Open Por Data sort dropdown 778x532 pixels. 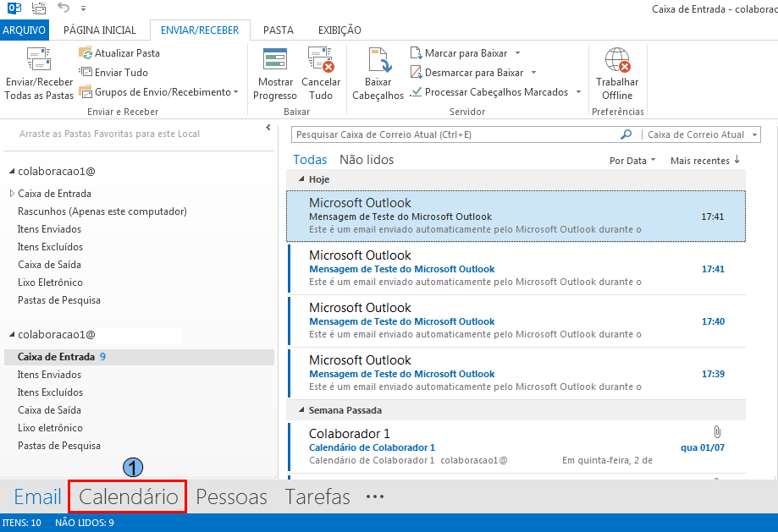coord(632,161)
